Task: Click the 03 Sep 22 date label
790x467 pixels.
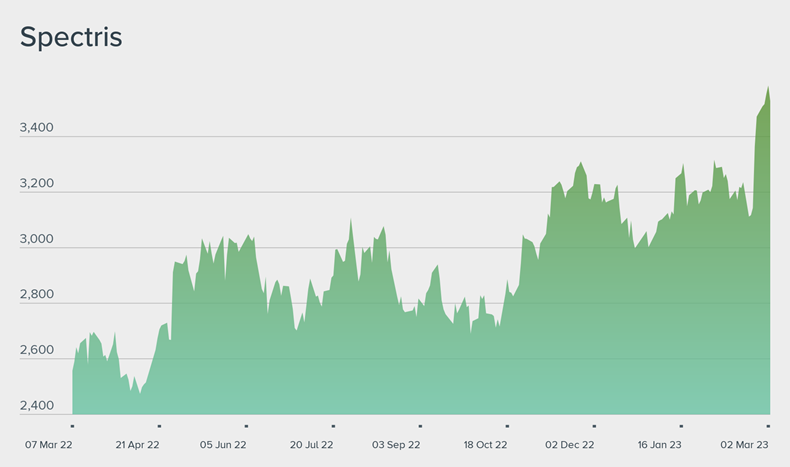Action: tap(397, 445)
